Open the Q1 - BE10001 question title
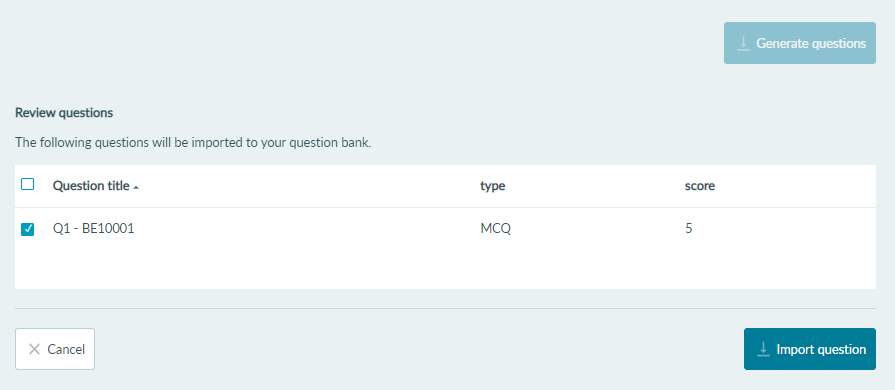The width and height of the screenshot is (895, 390). point(94,229)
